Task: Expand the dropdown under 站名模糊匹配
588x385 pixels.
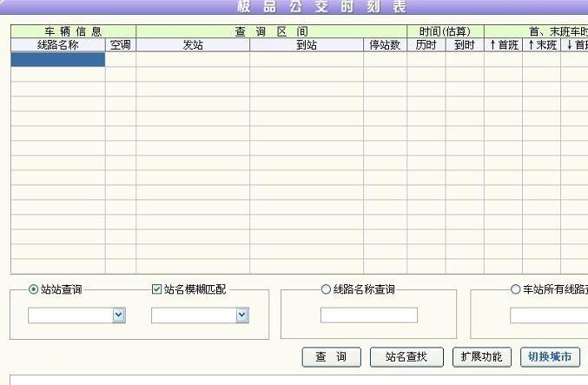Action: pos(242,315)
